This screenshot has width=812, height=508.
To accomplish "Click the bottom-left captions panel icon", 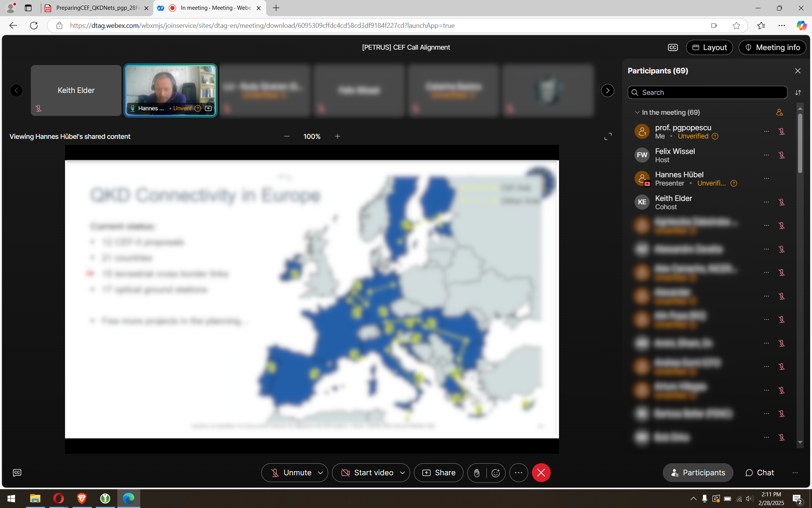I will pos(17,473).
